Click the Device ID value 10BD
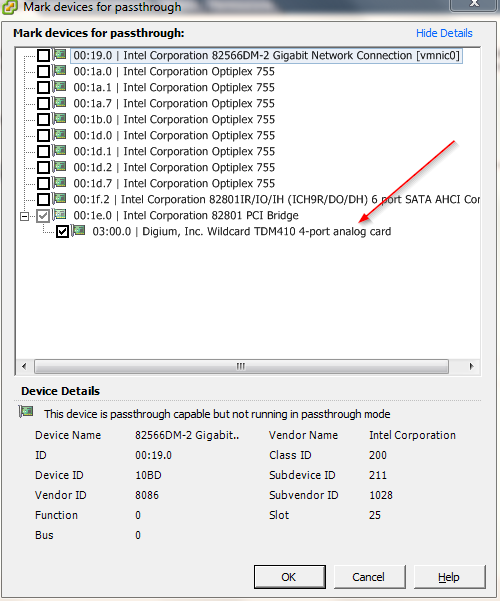Viewport: 500px width, 601px height. pos(148,475)
